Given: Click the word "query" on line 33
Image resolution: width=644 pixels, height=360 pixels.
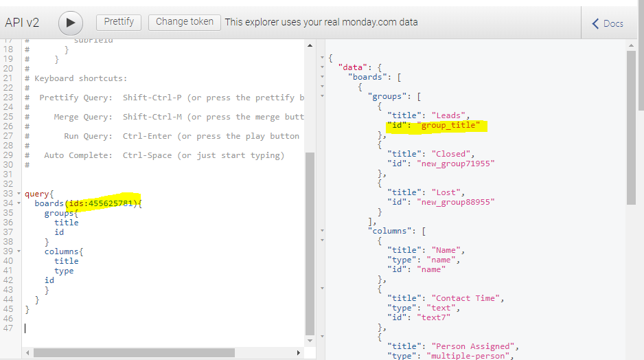Looking at the screenshot, I should (36, 194).
